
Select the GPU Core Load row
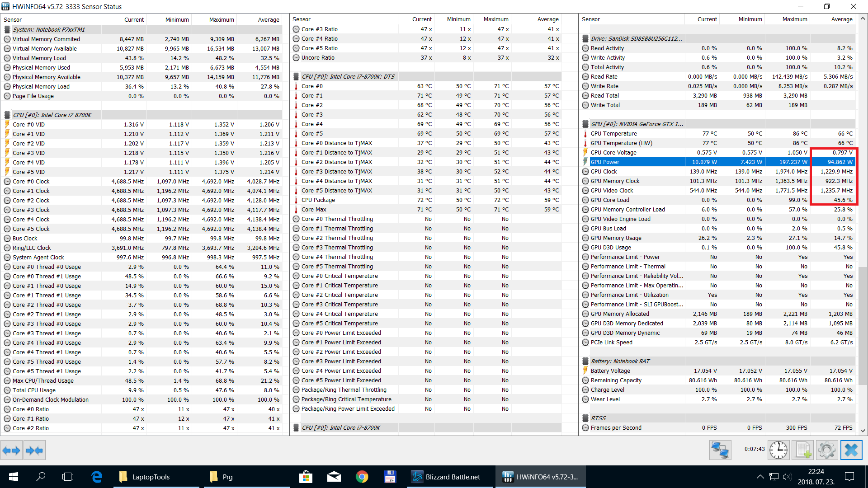tap(719, 200)
